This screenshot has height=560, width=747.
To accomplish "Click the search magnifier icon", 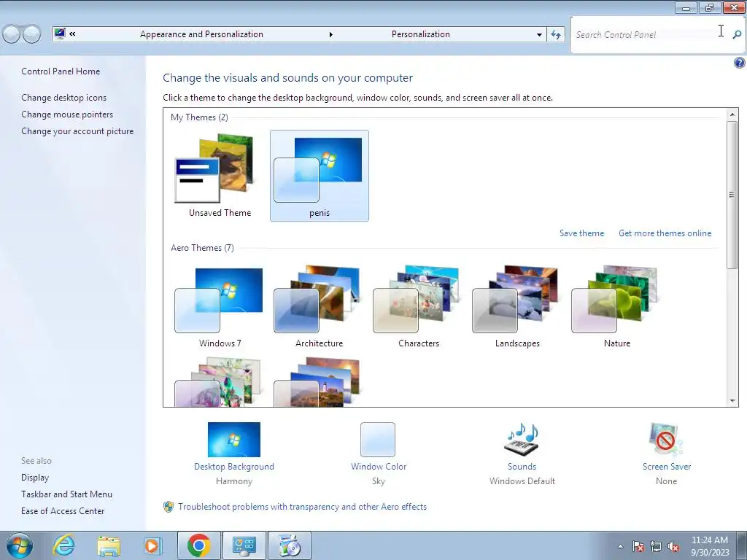I will click(737, 34).
